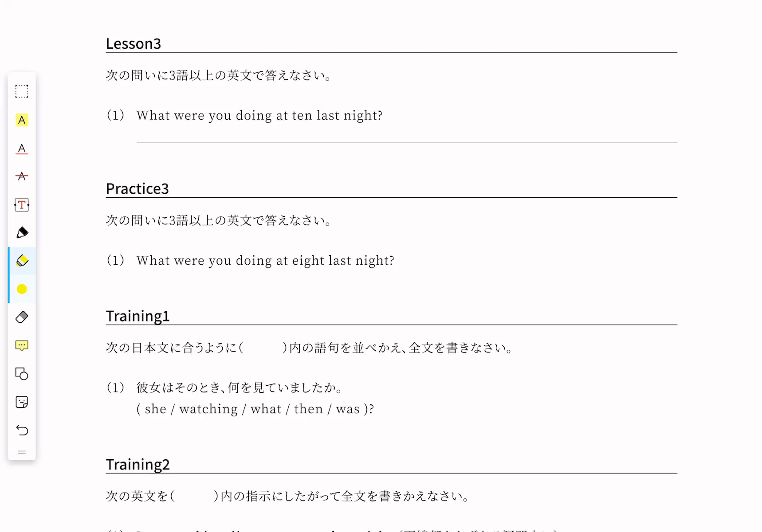Click the Lesson3 heading
The image size is (762, 532).
pos(133,43)
